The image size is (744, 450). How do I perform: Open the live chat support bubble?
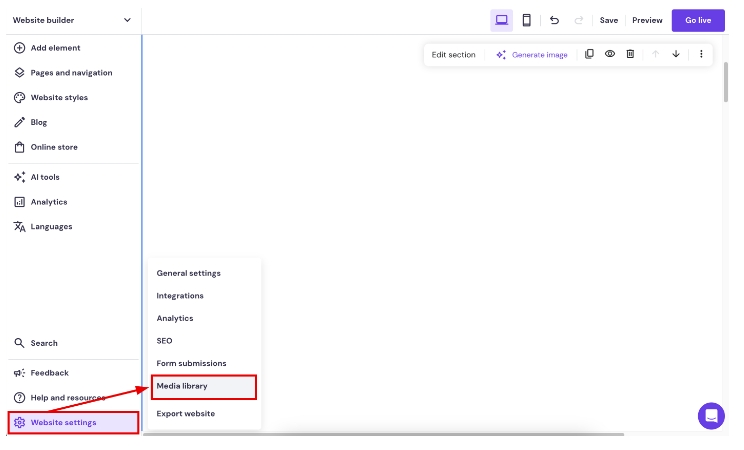pos(711,415)
